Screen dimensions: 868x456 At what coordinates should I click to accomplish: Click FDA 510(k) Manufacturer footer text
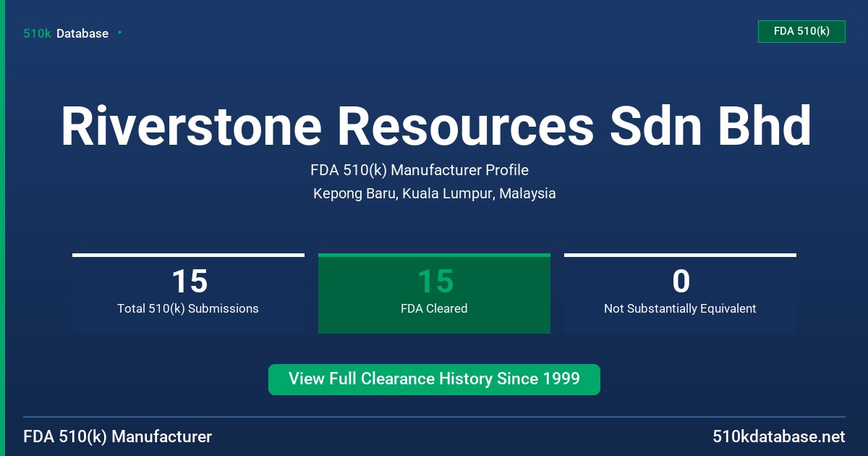(118, 436)
